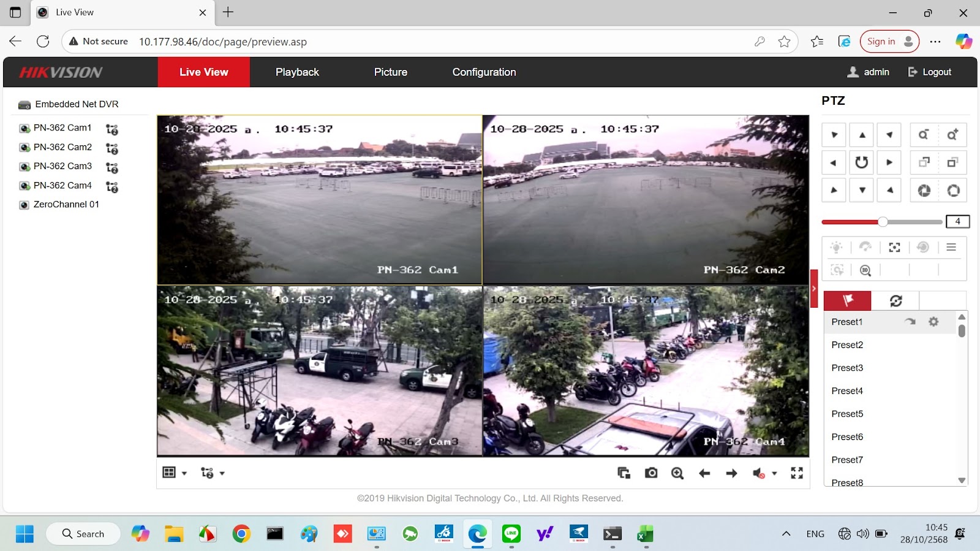Toggle the PTZ light icon

pyautogui.click(x=836, y=247)
